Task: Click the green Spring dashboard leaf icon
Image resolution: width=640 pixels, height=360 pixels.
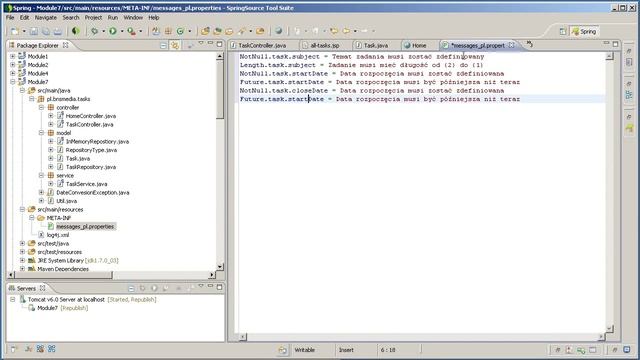Action: click(x=75, y=31)
